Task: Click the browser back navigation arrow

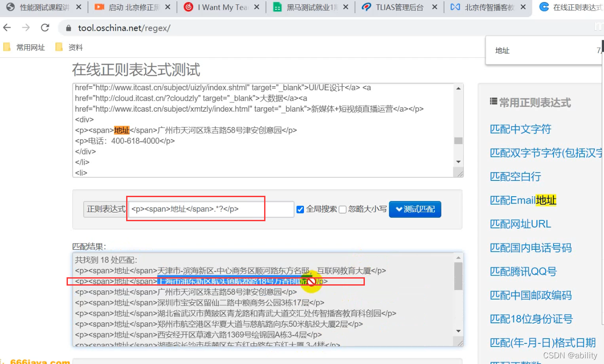Action: (x=7, y=27)
